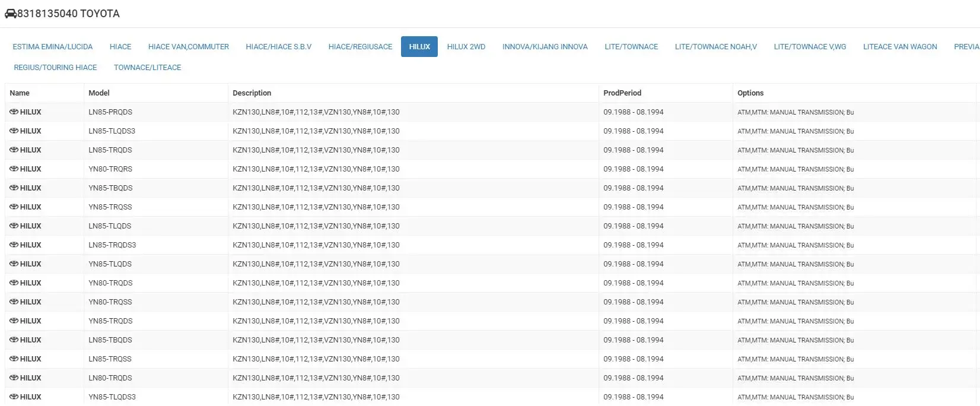
Task: Open the LITEACE VAN WAGON tab
Action: click(x=900, y=46)
